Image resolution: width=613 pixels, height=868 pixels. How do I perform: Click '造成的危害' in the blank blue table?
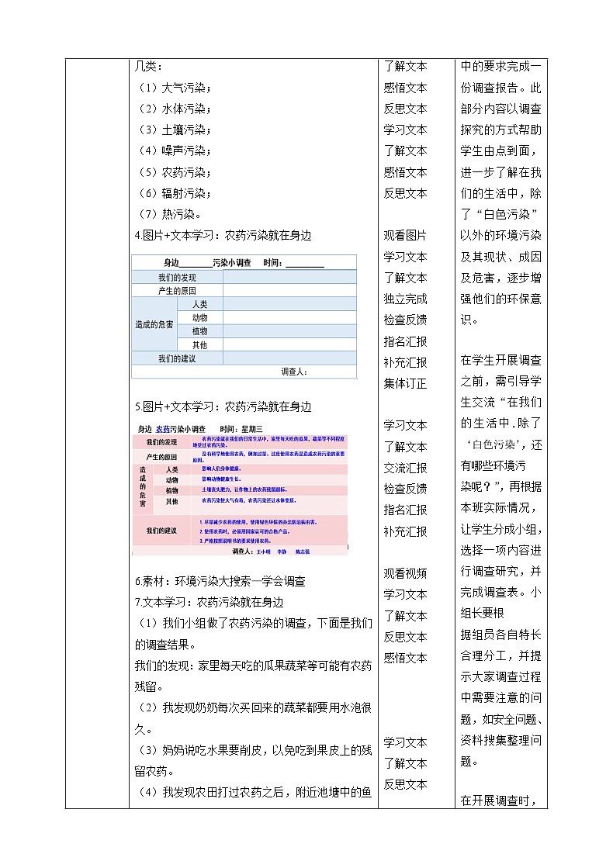[154, 325]
